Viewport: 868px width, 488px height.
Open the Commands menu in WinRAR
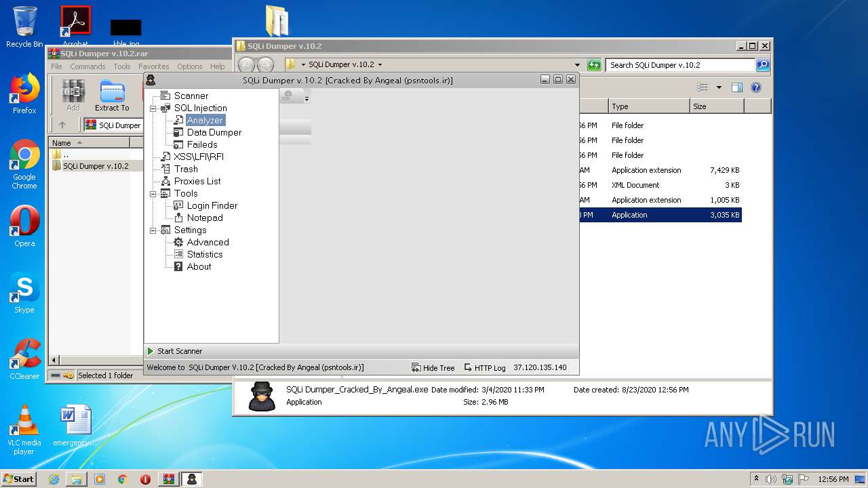pos(87,66)
